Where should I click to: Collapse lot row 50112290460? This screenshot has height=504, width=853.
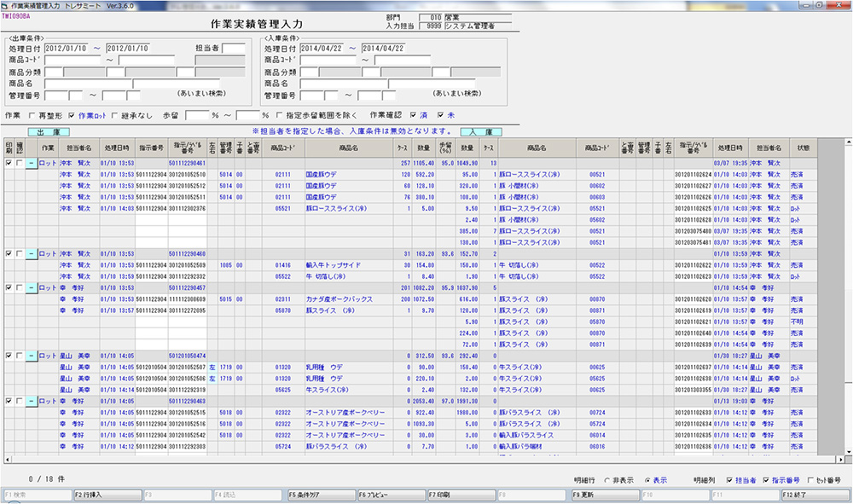[x=32, y=254]
